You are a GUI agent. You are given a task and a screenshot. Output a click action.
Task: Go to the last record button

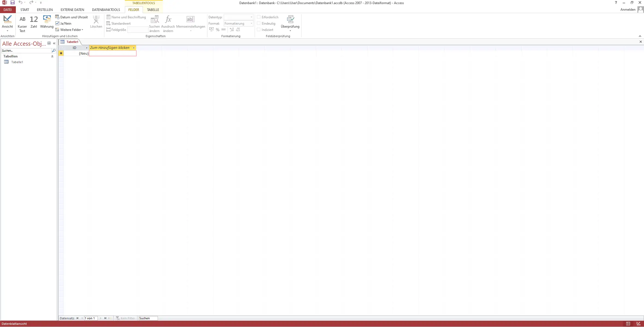tap(105, 318)
